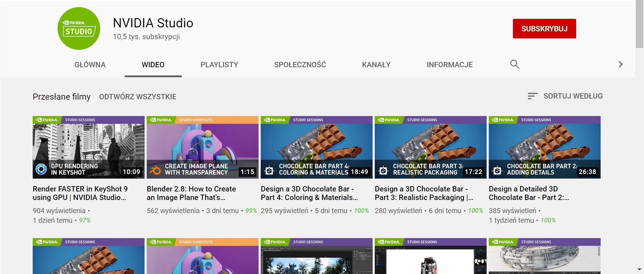Subscribe with the Subskrybuj button
The height and width of the screenshot is (274, 644).
544,28
